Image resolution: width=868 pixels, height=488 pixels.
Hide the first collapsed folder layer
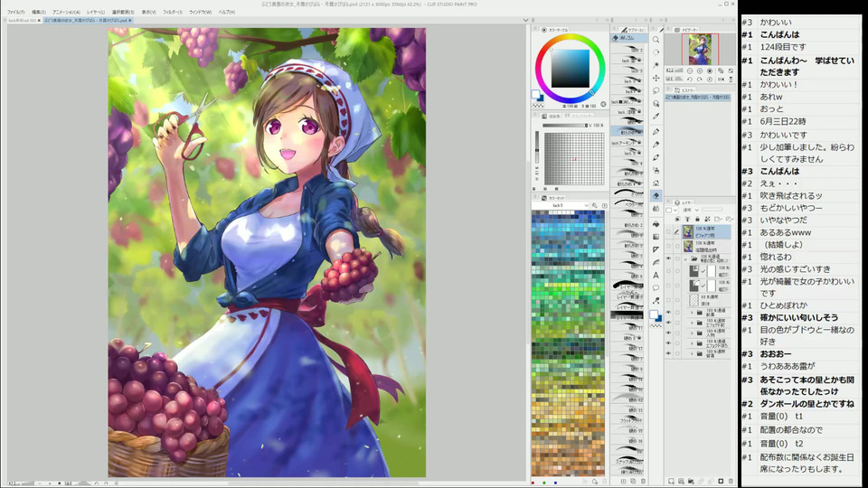point(668,312)
